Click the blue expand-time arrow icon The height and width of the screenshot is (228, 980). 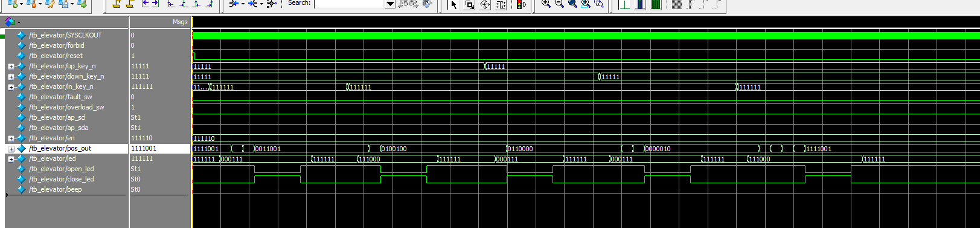252,4
